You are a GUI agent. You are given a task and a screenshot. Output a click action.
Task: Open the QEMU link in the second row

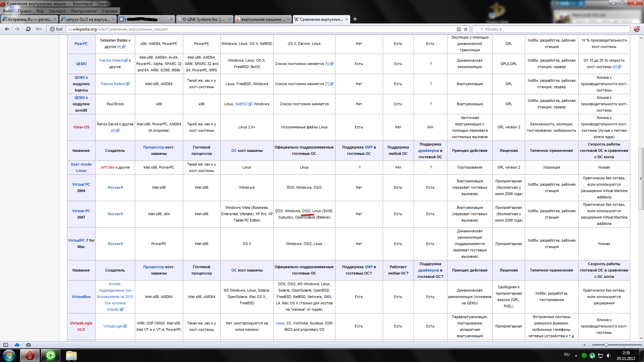(81, 64)
